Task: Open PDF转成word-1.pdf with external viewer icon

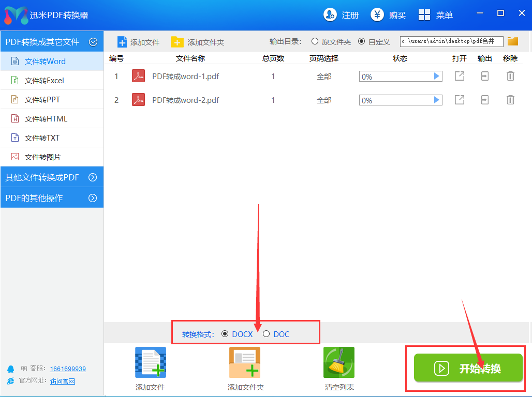Action: pos(459,76)
